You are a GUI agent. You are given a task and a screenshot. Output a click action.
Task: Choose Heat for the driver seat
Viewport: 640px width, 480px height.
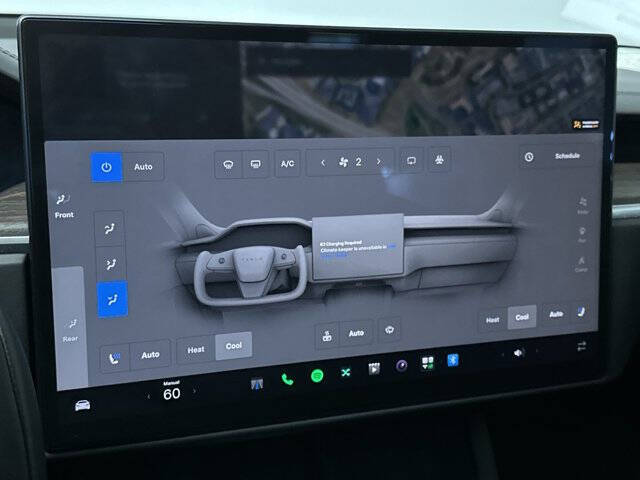[x=196, y=350]
